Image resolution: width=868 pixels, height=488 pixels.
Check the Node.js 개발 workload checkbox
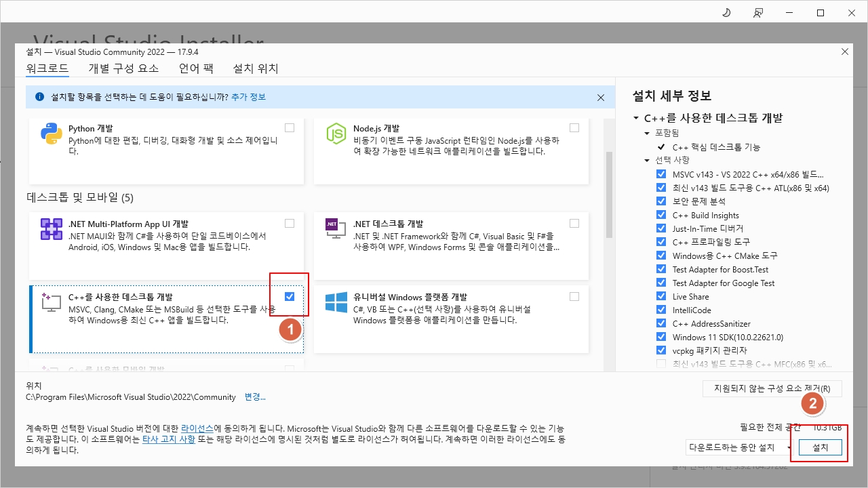574,127
